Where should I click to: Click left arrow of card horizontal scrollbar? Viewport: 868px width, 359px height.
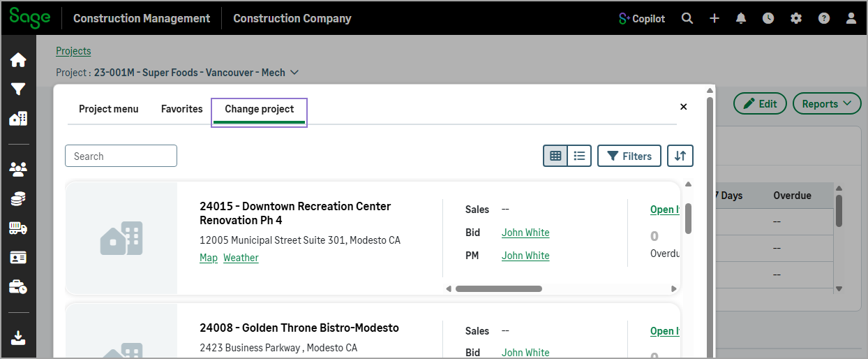tap(449, 288)
